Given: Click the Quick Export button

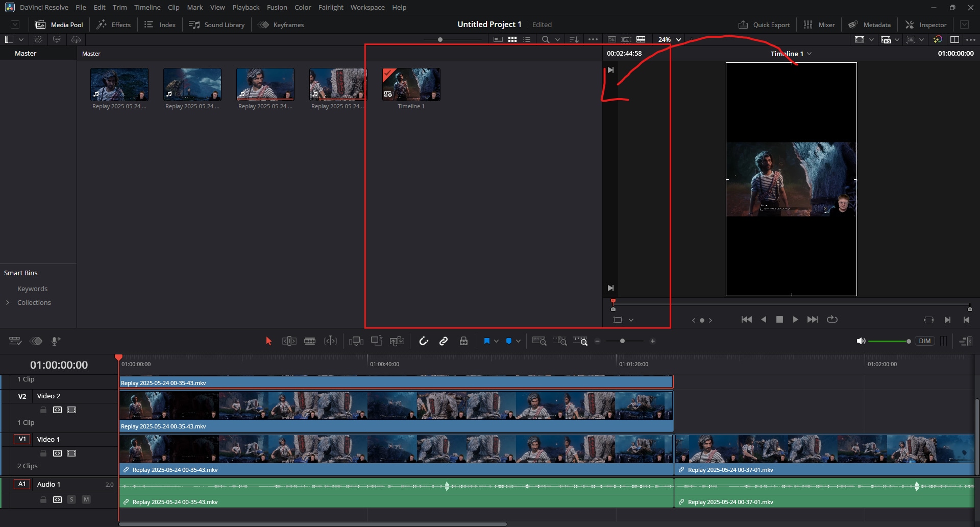Looking at the screenshot, I should click(x=764, y=24).
